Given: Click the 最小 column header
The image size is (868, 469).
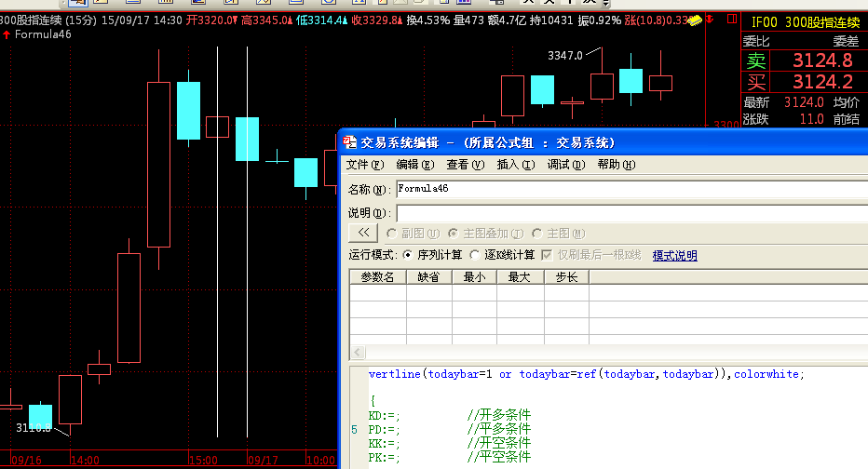Looking at the screenshot, I should click(474, 277).
